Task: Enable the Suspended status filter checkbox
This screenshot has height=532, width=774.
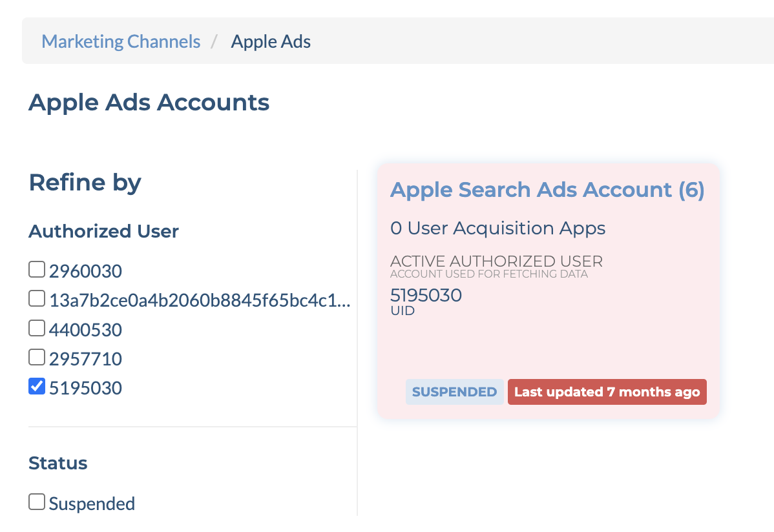Action: tap(37, 502)
